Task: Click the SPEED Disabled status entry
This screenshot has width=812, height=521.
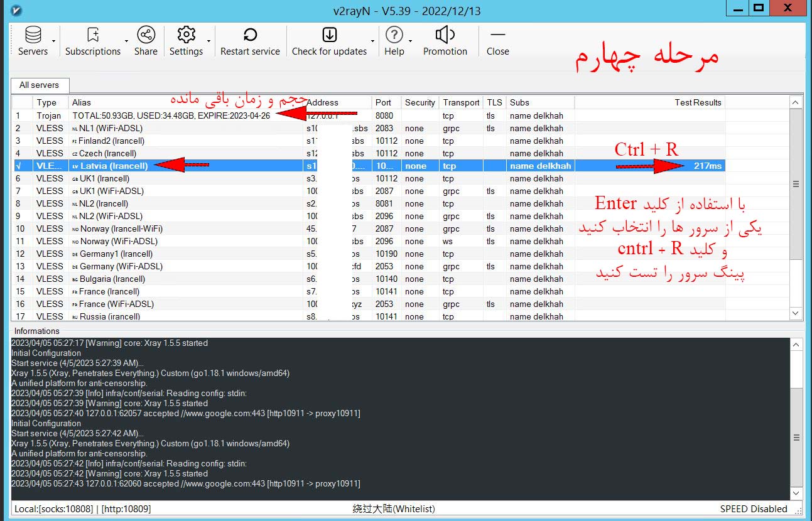Action: (x=754, y=509)
